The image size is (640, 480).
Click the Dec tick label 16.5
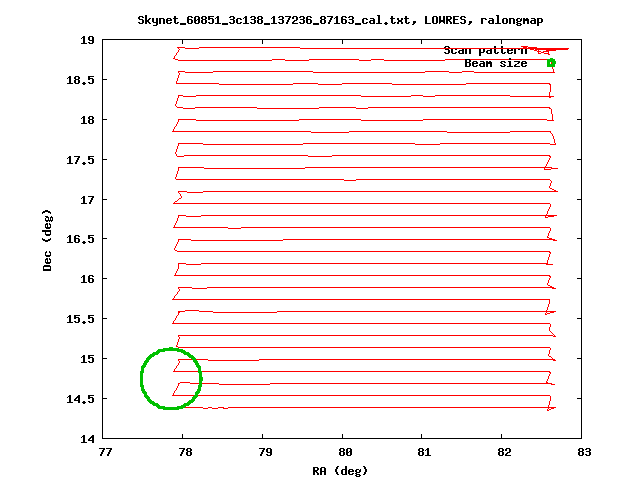point(80,239)
